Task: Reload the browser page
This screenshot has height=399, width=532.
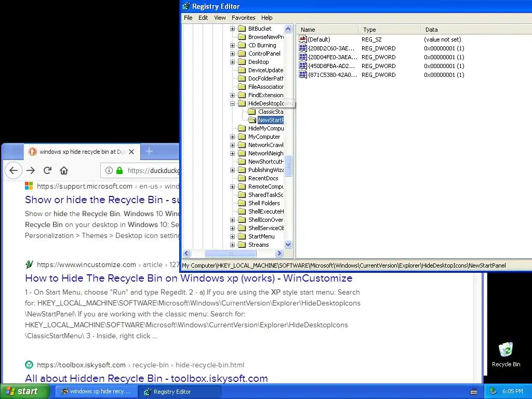Action: pyautogui.click(x=47, y=170)
